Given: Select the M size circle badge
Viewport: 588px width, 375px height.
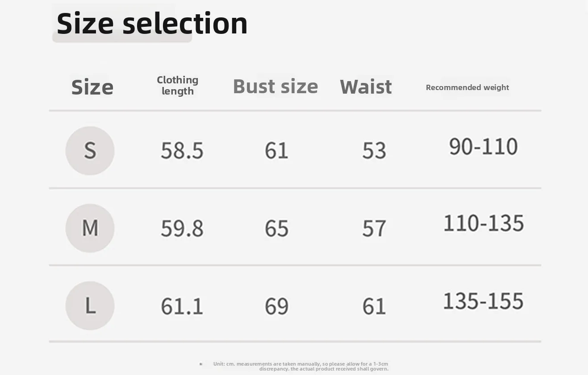Looking at the screenshot, I should click(x=90, y=228).
